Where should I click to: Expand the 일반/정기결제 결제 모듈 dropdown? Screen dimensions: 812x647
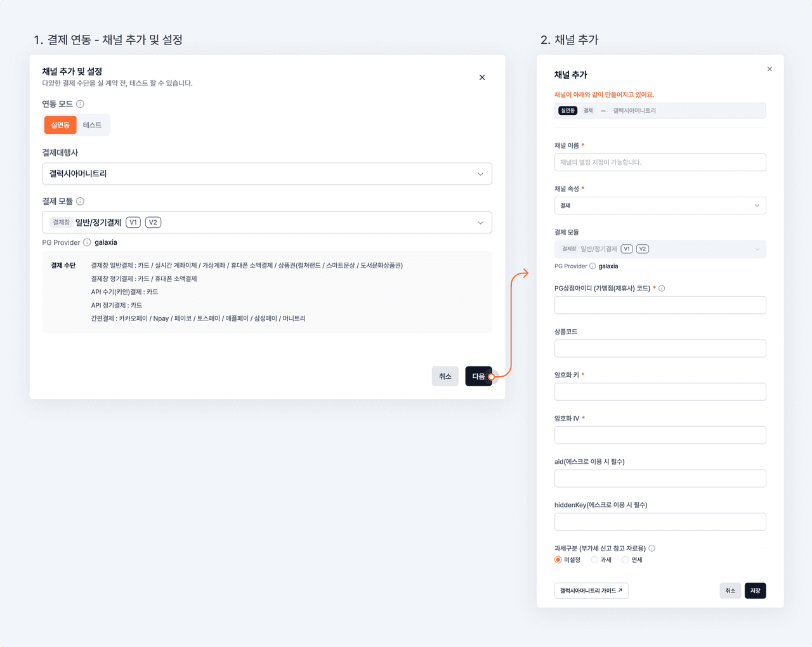pos(267,223)
